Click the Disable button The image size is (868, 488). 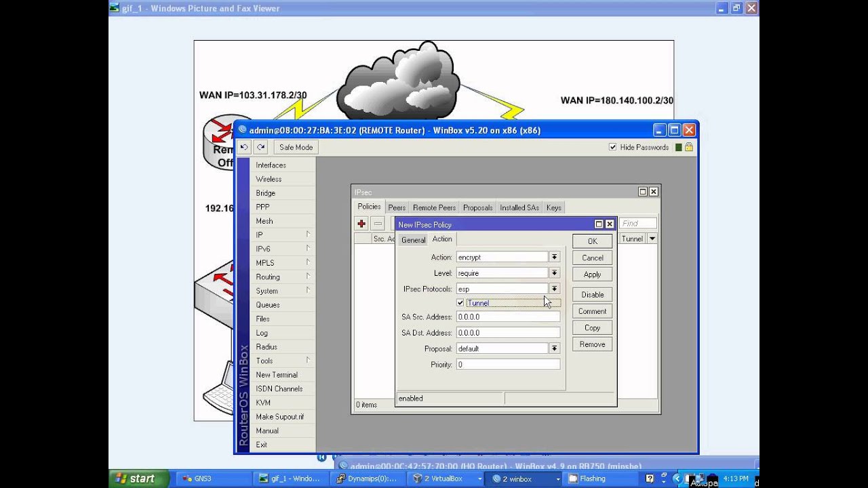click(x=592, y=294)
